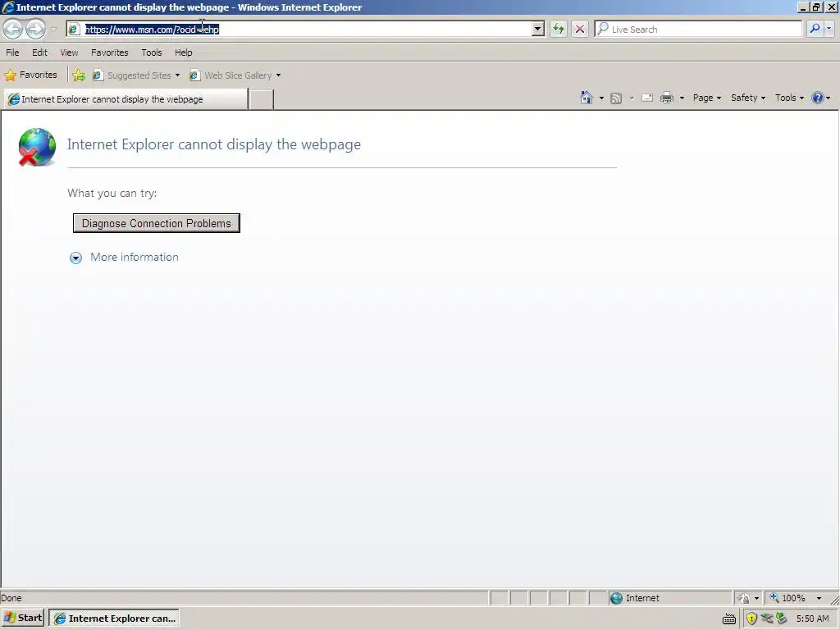Click the 5:50 AM system clock
The width and height of the screenshot is (840, 630).
pyautogui.click(x=812, y=619)
